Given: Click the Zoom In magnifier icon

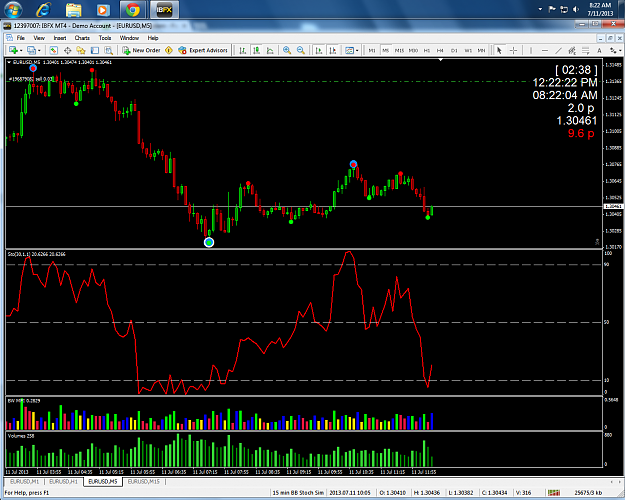Looking at the screenshot, I should click(x=287, y=50).
